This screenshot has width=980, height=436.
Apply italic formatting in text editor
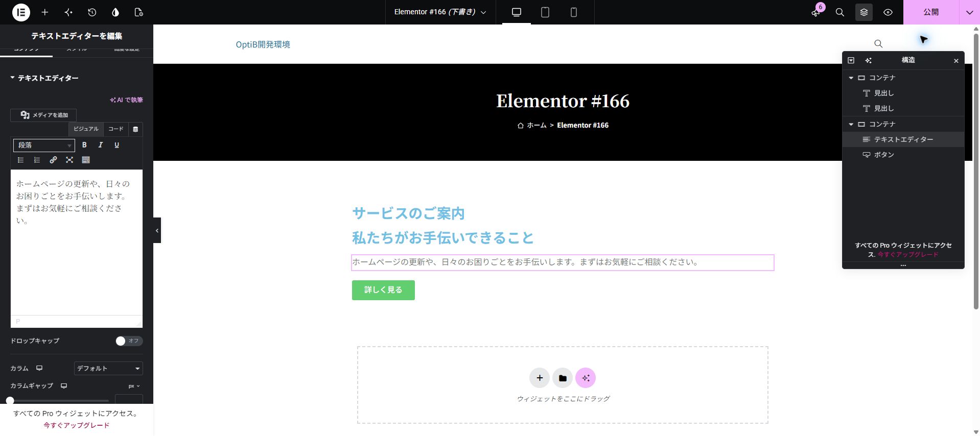101,145
